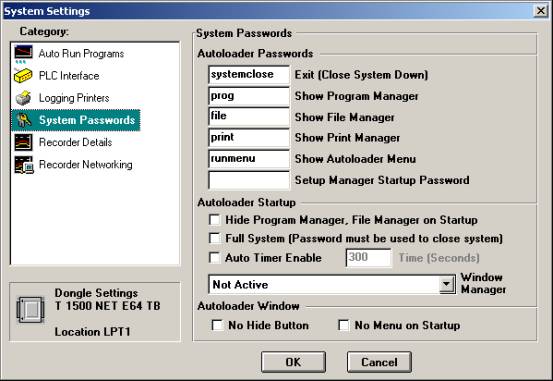Open Recorder Details category label
The image size is (553, 381).
click(x=75, y=143)
